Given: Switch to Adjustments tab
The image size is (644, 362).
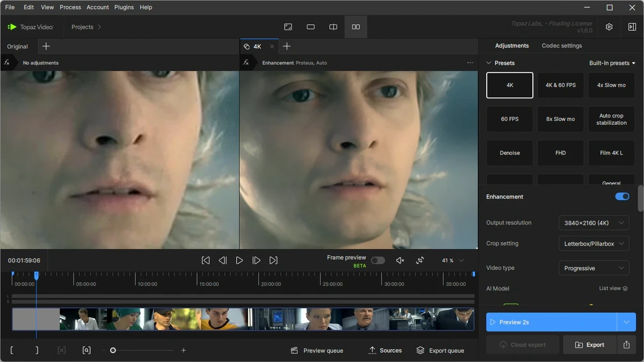Looking at the screenshot, I should tap(512, 46).
